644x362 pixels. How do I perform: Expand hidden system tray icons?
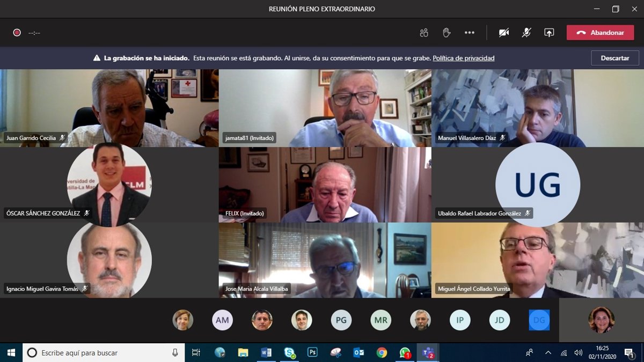(548, 352)
